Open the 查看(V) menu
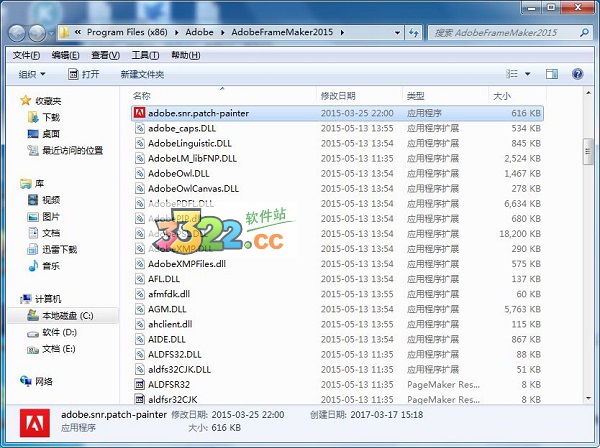 click(x=105, y=55)
